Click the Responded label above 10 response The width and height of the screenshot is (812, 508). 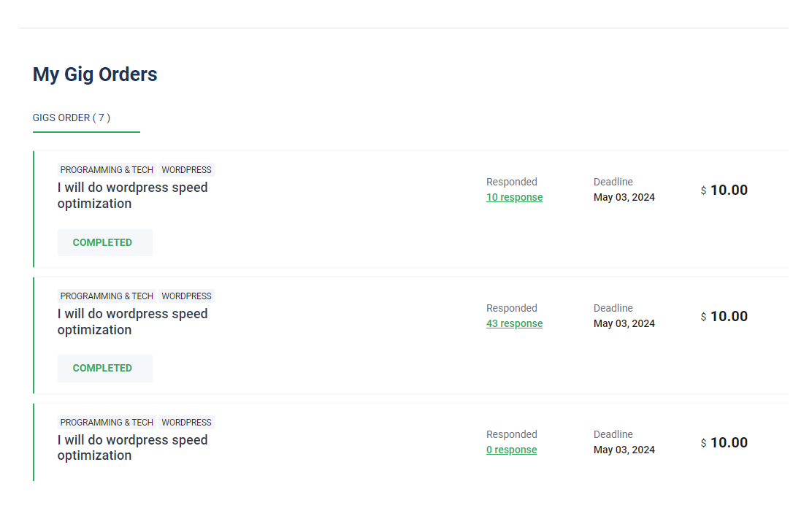point(511,182)
